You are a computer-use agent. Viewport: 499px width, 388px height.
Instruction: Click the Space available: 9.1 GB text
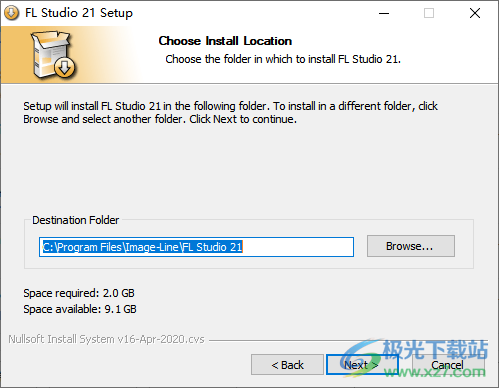click(80, 309)
